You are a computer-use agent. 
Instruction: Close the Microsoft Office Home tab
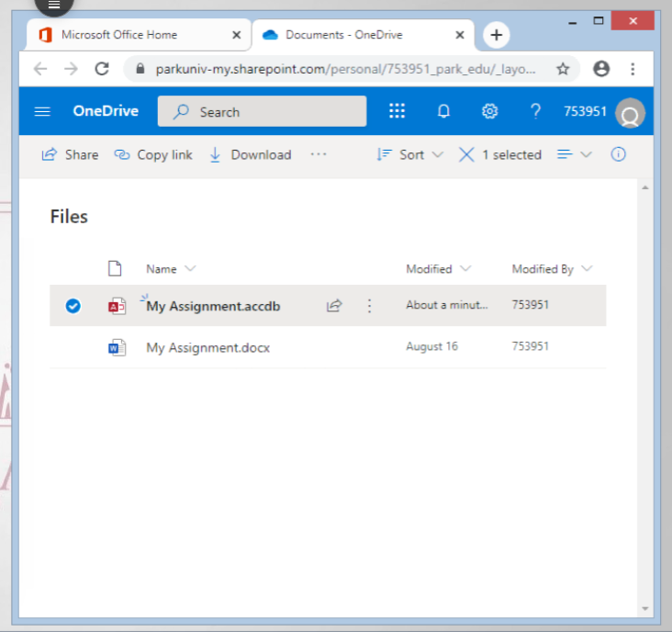[x=236, y=35]
